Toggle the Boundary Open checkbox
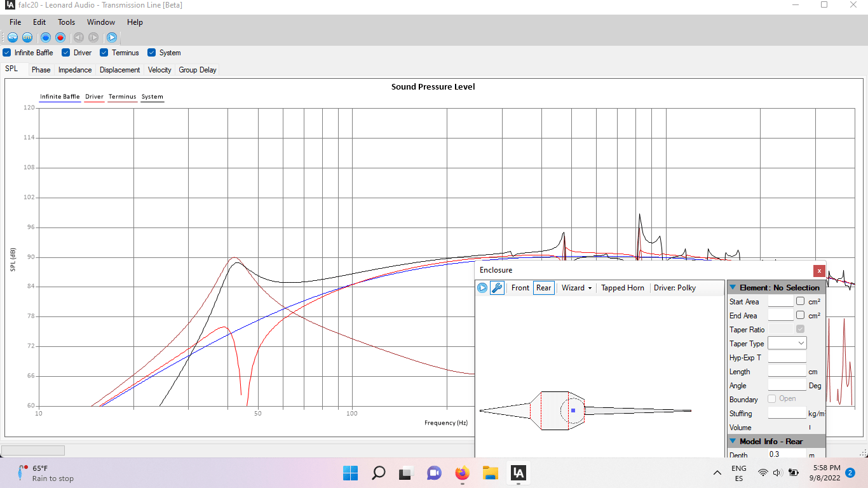The height and width of the screenshot is (488, 868). (772, 399)
